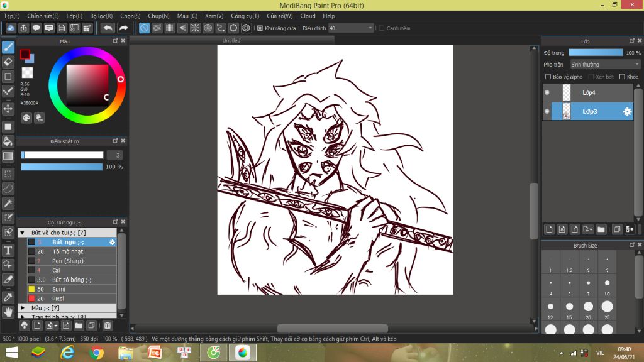Viewport: 644px width, 362px height.
Task: Enable parallel lines snap guide
Action: point(157,28)
